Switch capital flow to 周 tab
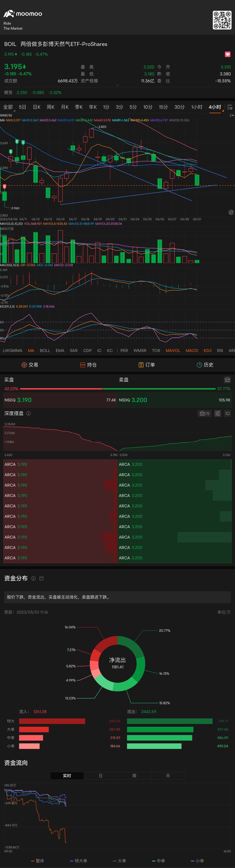This screenshot has height=868, width=235. [134, 776]
